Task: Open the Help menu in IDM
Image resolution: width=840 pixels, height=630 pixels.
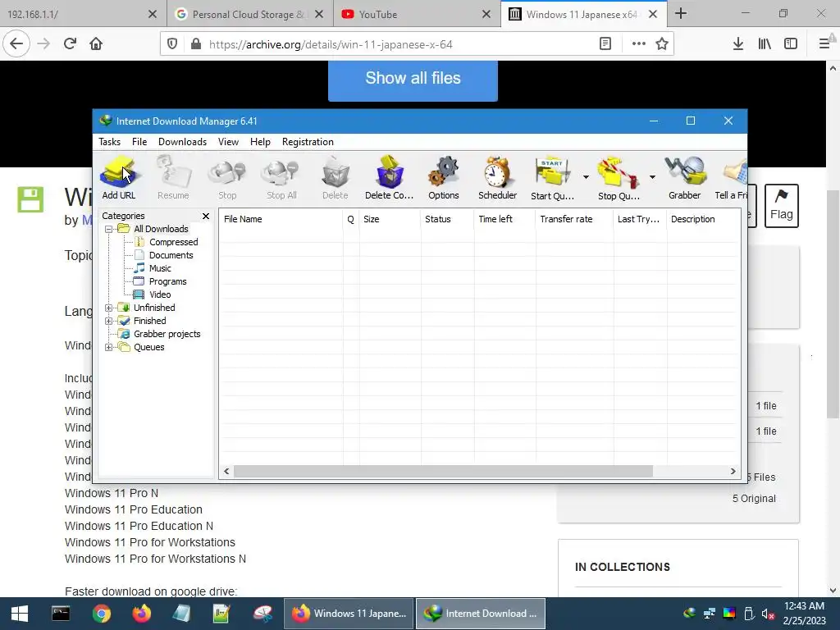Action: click(x=260, y=142)
